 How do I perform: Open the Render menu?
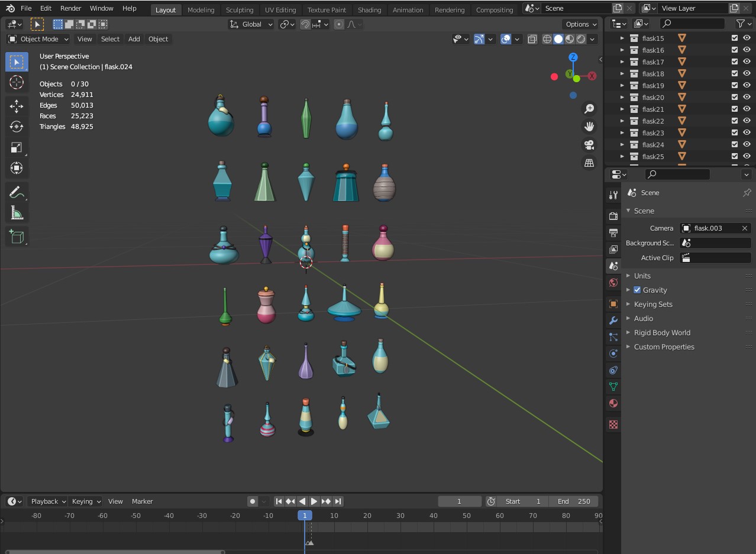[70, 8]
